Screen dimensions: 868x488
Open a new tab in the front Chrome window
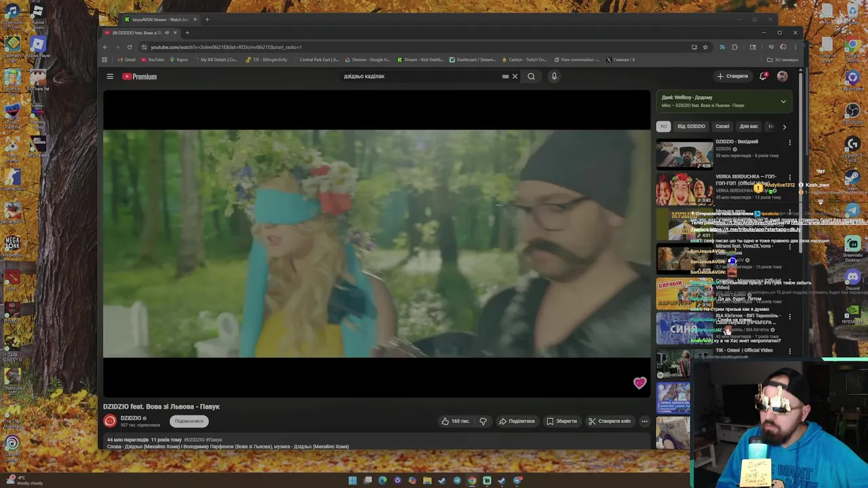point(187,33)
